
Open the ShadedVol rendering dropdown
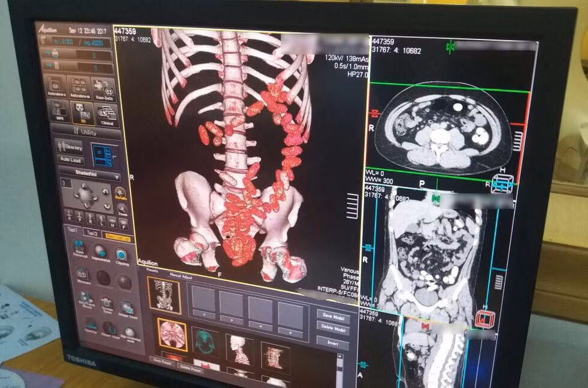coord(89,174)
